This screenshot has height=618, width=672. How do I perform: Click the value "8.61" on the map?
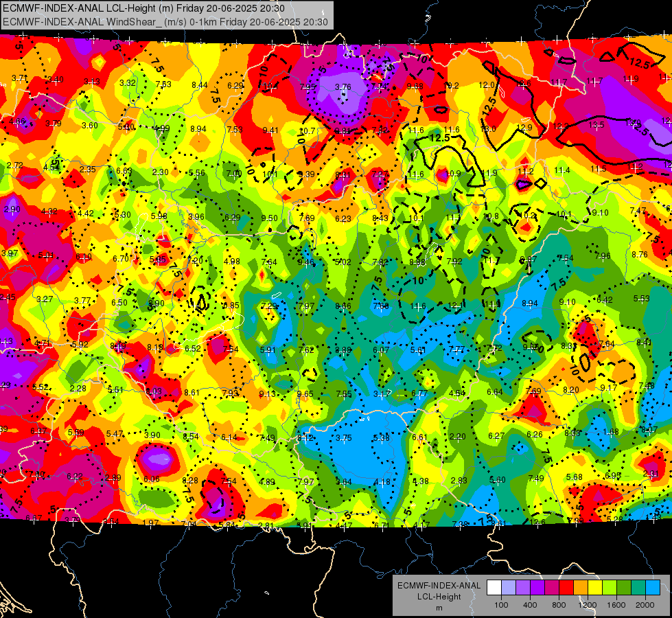click(192, 392)
